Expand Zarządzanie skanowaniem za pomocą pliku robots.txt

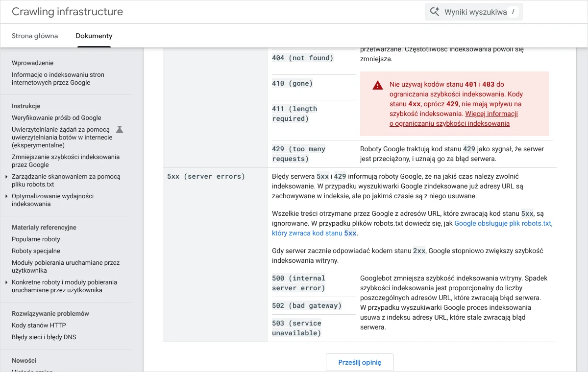tap(6, 177)
